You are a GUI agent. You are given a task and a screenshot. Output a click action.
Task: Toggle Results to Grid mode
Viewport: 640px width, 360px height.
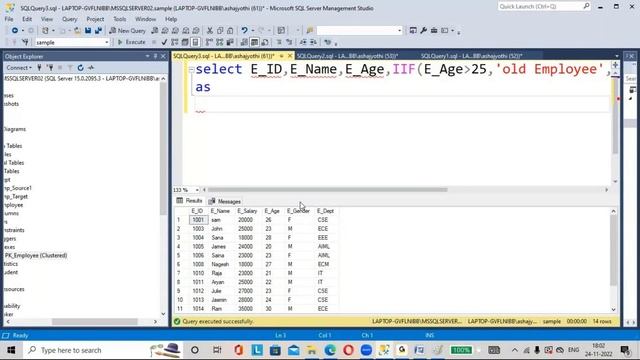coord(254,42)
